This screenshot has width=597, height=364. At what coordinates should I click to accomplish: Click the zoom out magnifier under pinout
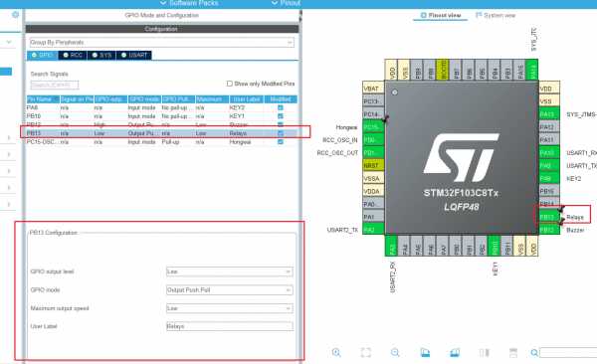point(395,353)
